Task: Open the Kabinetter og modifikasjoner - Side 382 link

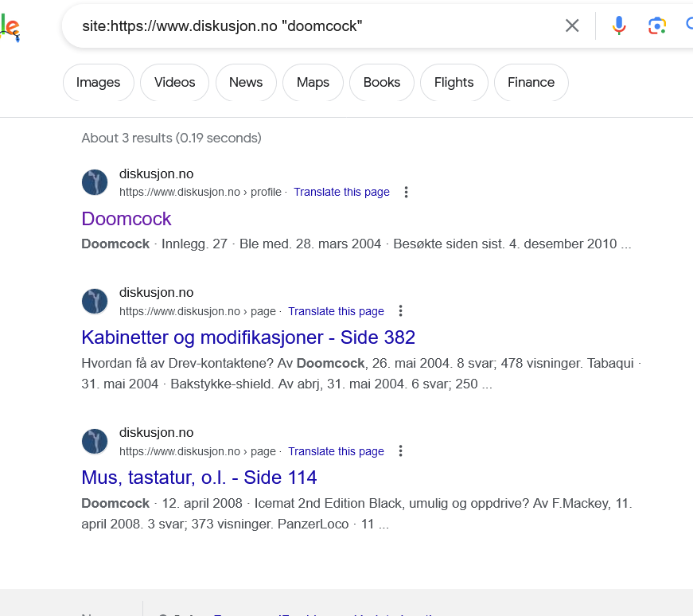Action: [248, 337]
